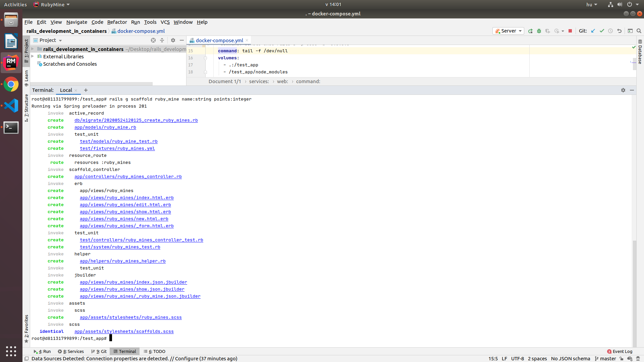
Task: Close the Local terminal tab
Action: point(76,90)
